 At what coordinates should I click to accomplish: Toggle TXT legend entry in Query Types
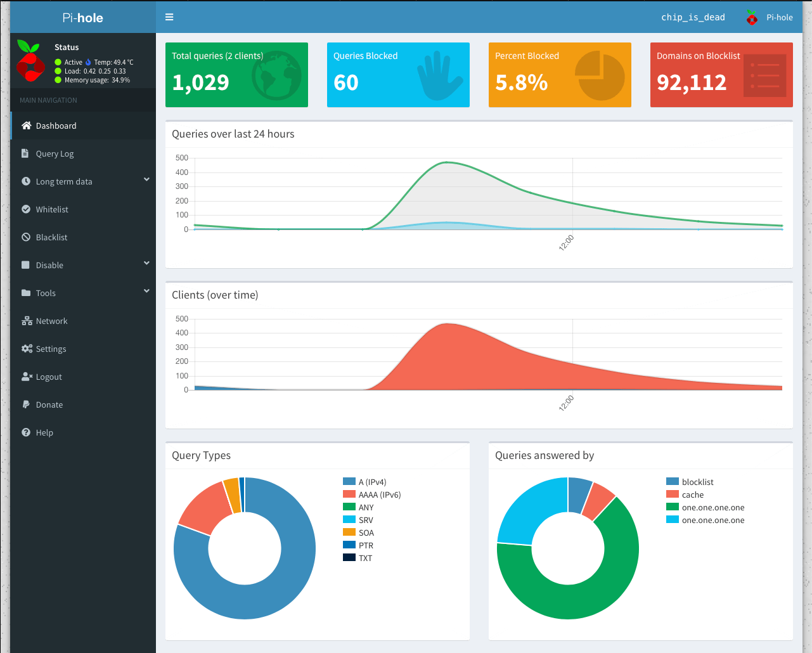click(358, 558)
